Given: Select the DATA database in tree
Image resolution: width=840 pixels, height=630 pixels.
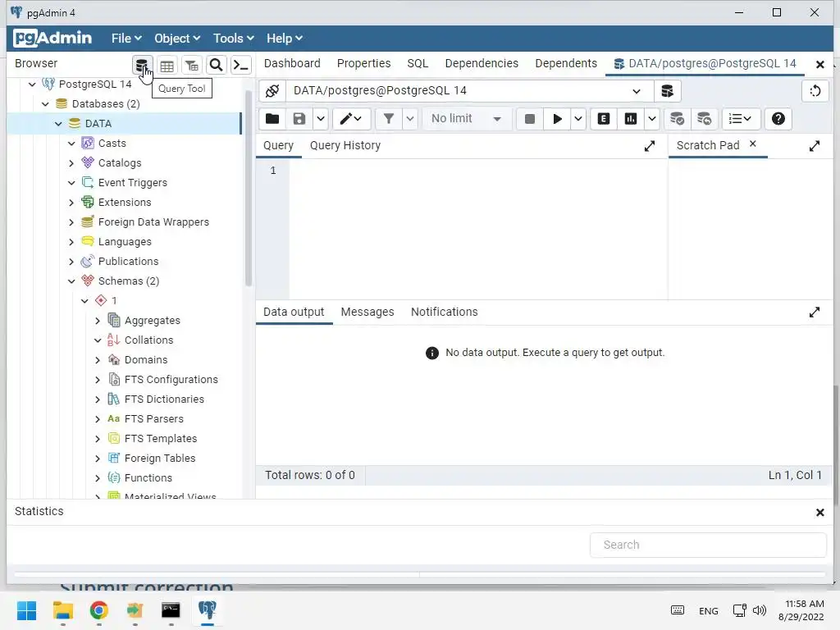Looking at the screenshot, I should [98, 124].
